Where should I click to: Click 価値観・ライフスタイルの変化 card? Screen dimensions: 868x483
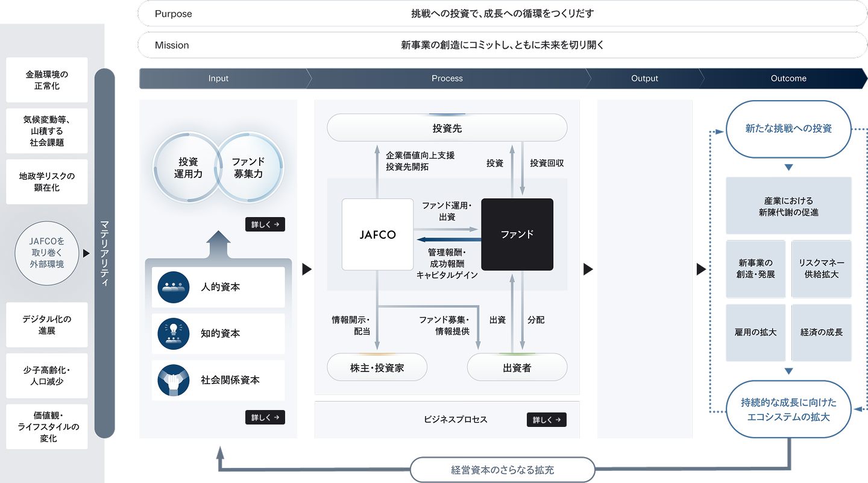click(x=47, y=427)
